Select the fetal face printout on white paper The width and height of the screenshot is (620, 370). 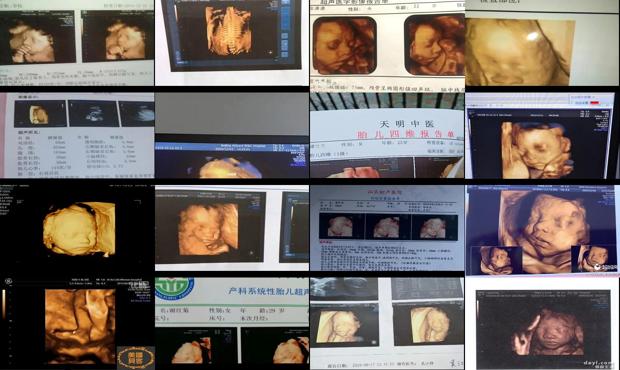[x=232, y=228]
